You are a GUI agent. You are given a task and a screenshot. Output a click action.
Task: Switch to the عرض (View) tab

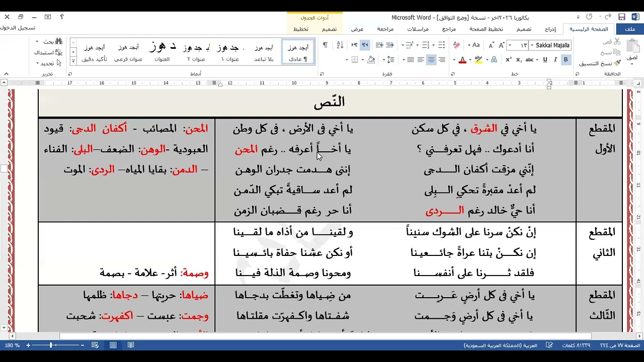pos(357,29)
